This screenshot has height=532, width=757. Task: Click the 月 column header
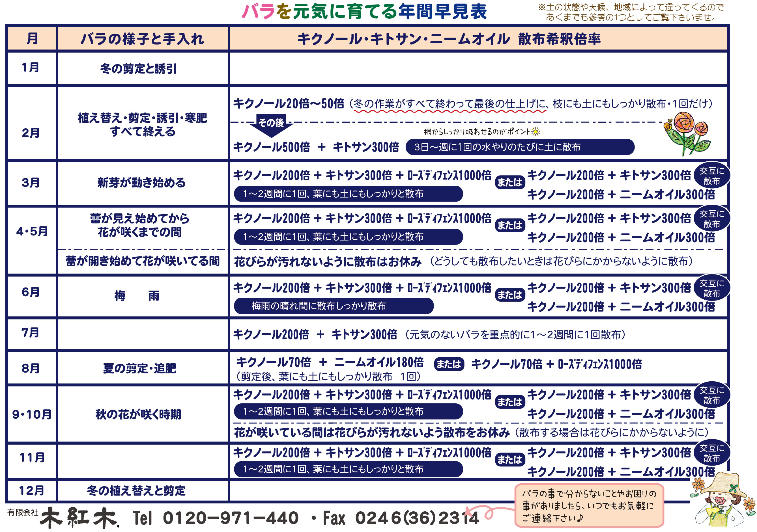tap(32, 38)
